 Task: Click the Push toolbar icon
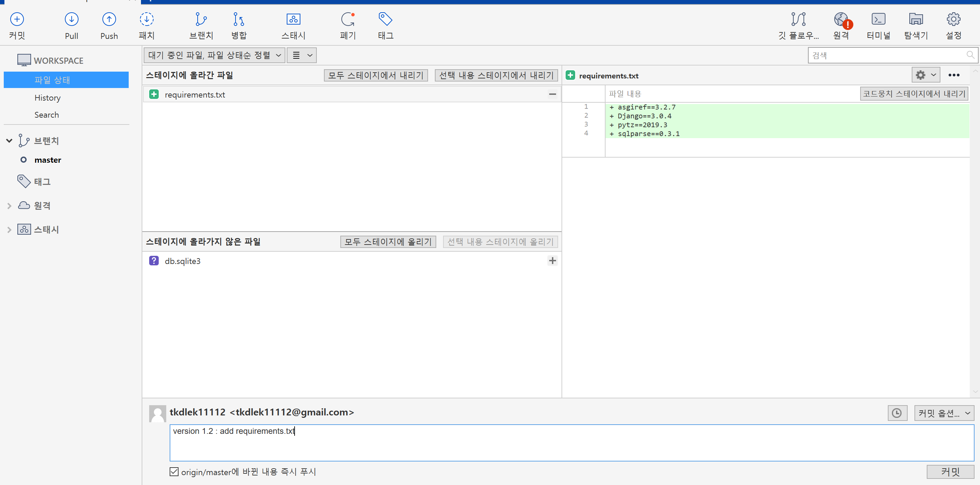tap(109, 19)
